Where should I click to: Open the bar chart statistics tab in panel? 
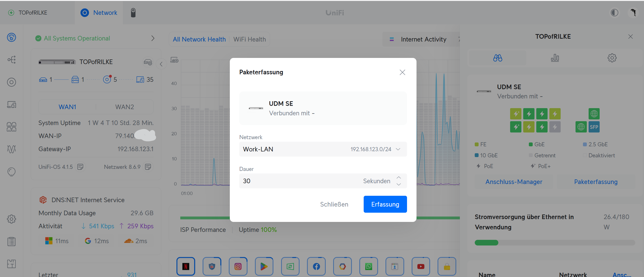click(555, 58)
